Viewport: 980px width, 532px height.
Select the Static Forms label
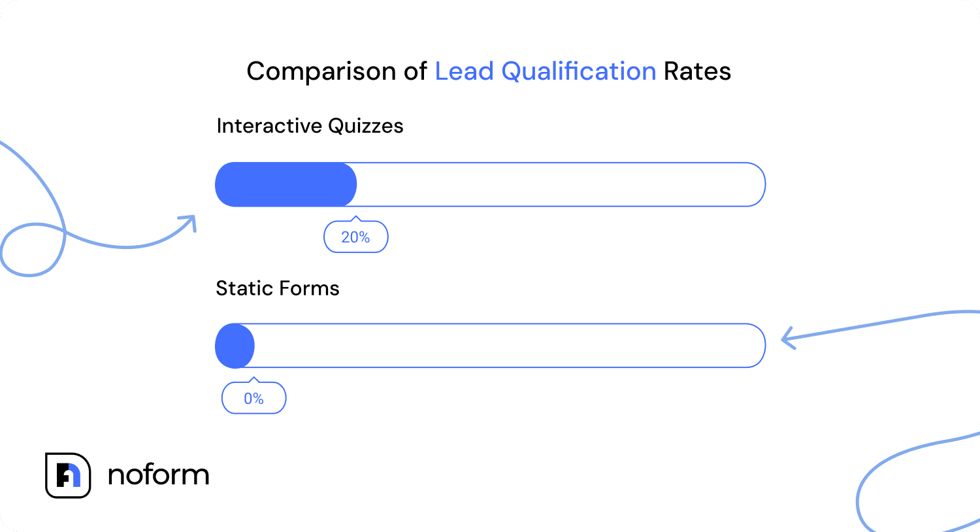click(278, 288)
